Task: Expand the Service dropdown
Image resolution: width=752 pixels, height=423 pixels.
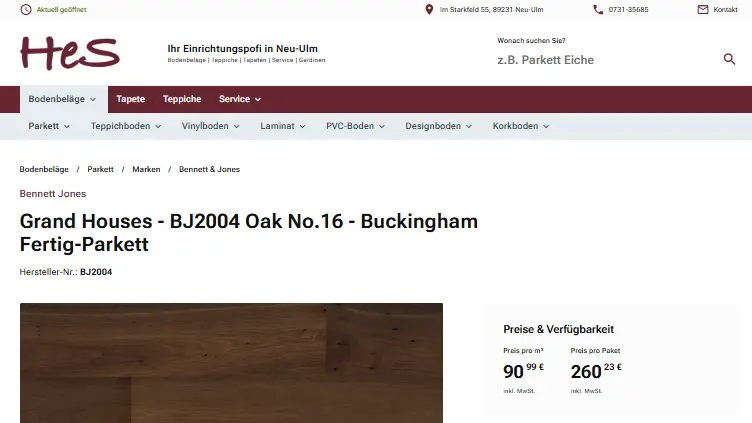Action: [x=240, y=99]
